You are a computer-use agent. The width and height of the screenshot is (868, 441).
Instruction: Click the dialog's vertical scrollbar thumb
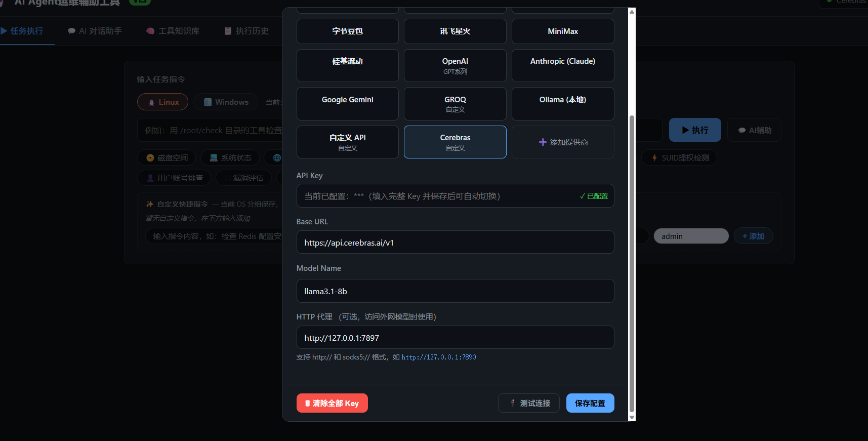coord(632,263)
